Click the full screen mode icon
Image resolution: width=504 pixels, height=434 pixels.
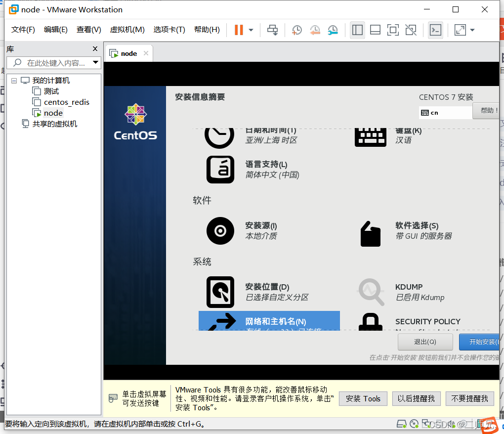pyautogui.click(x=393, y=30)
